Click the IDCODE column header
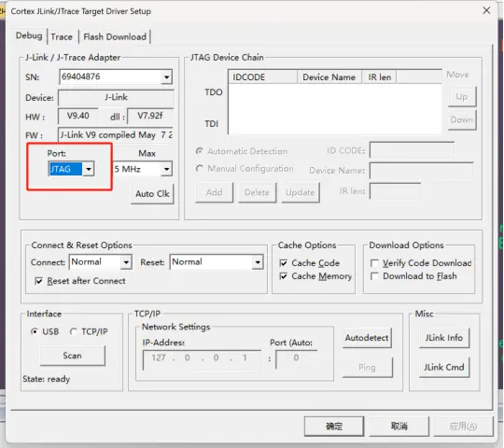Image resolution: width=504 pixels, height=448 pixels. pyautogui.click(x=263, y=77)
